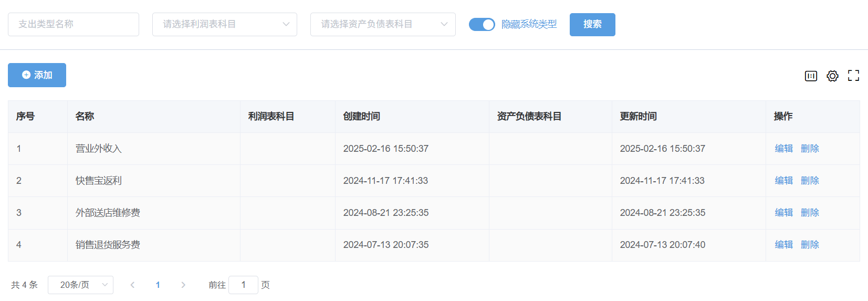Click the 支出类型名称 input field
The width and height of the screenshot is (868, 301).
click(x=74, y=25)
